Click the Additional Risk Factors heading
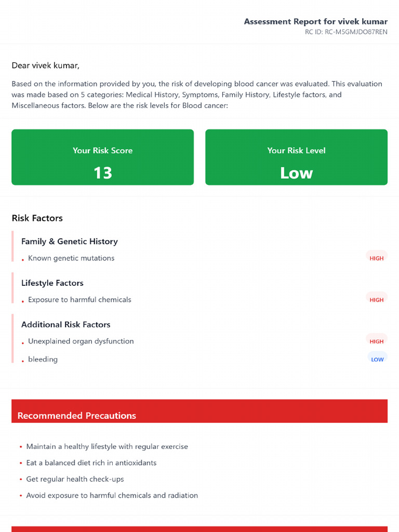Screen dimensions: 399x532 (x=66, y=325)
